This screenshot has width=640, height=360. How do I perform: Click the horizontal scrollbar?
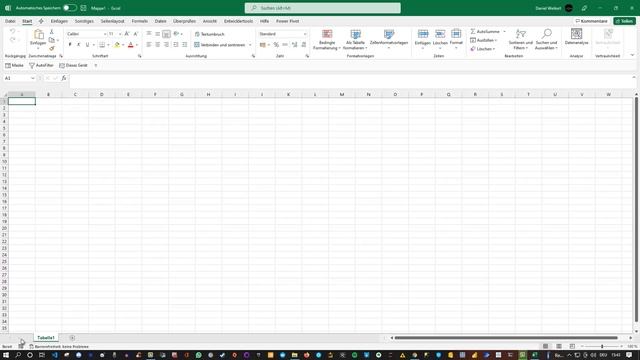[506, 338]
